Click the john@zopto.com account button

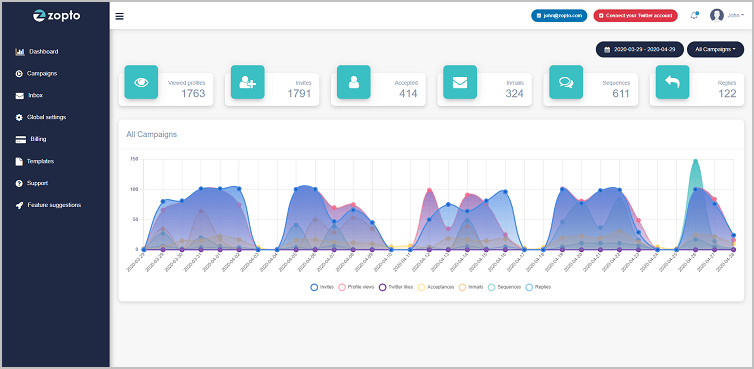(x=559, y=15)
